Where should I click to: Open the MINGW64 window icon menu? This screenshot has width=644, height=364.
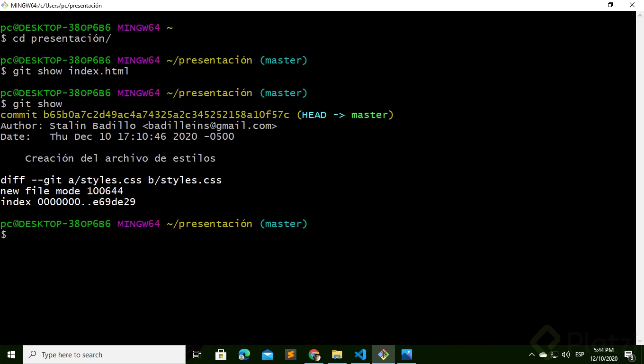pos(5,5)
